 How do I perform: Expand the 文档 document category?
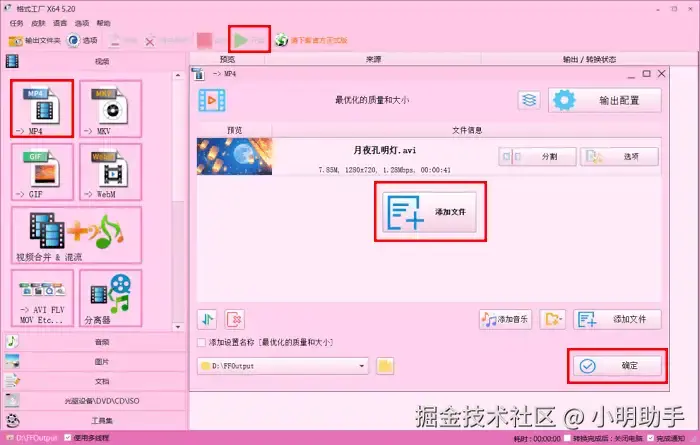click(95, 381)
